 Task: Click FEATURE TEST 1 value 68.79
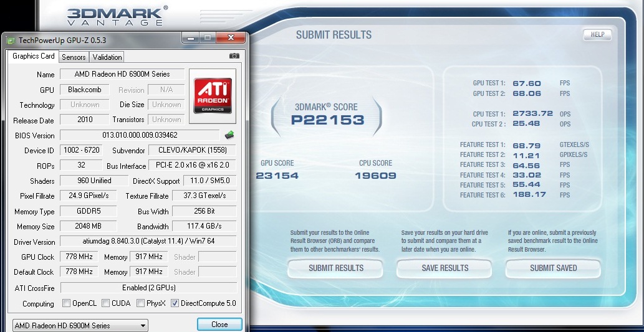pyautogui.click(x=527, y=146)
